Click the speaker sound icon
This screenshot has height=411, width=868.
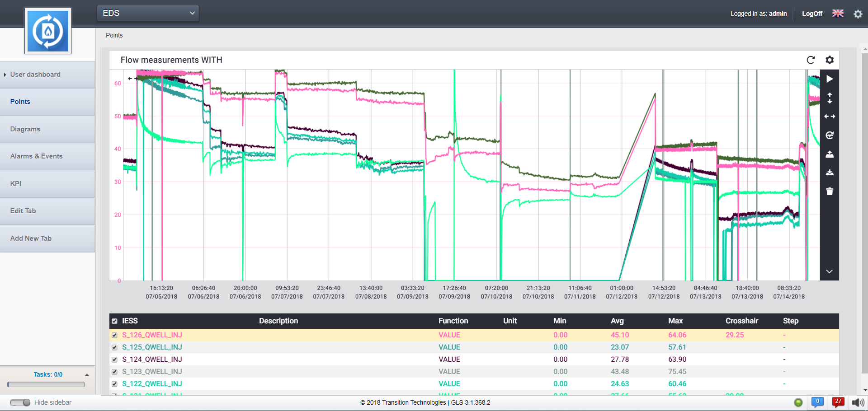tap(857, 402)
